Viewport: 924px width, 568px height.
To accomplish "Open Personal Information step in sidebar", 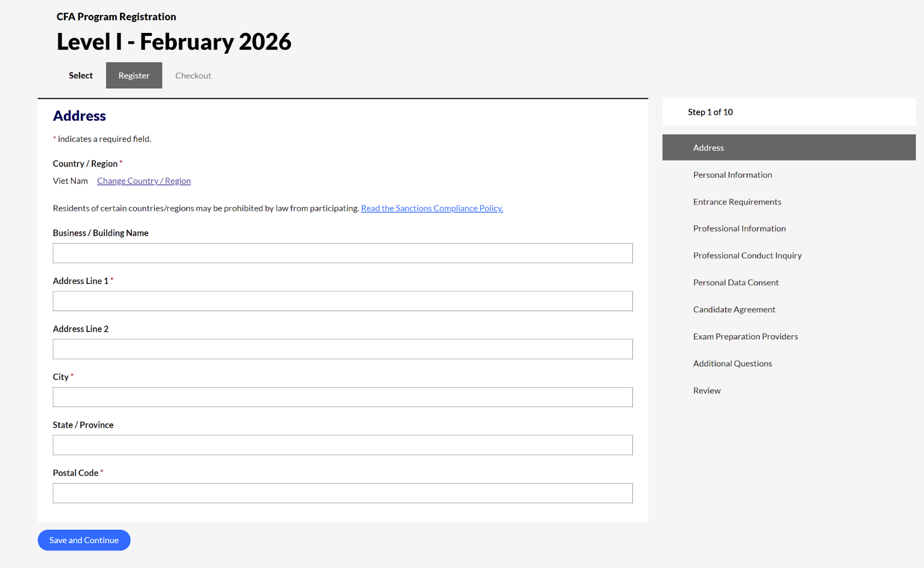I will [732, 175].
